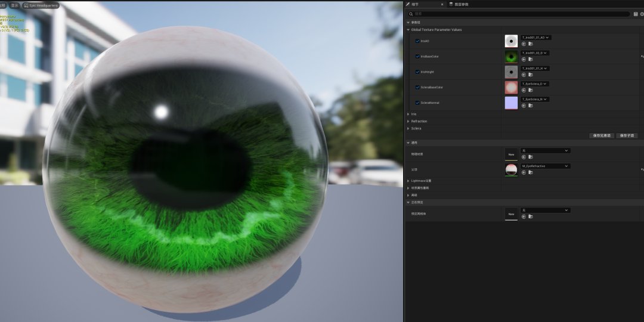The height and width of the screenshot is (322, 644).
Task: Click the 保存子项 button
Action: 627,135
